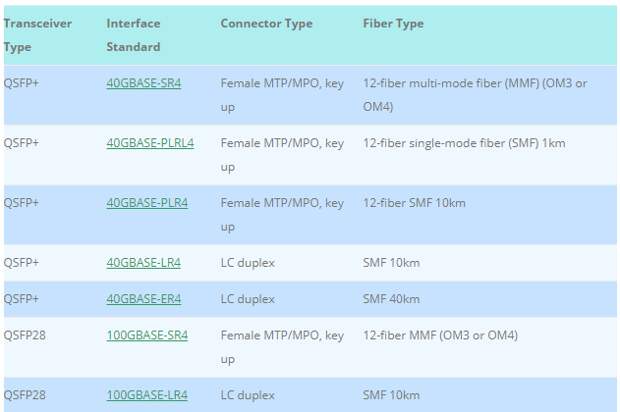The image size is (620, 412).
Task: Open the 40GBASE-PLRL4 link
Action: [x=150, y=143]
